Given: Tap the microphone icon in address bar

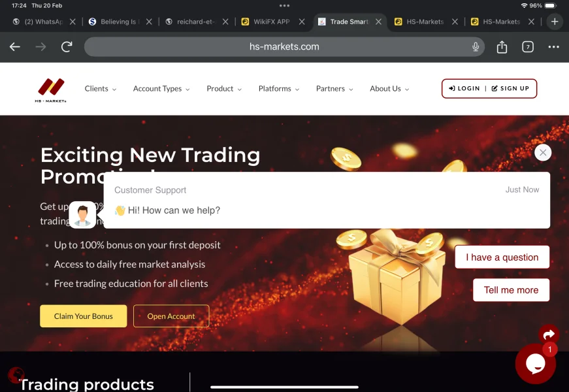Looking at the screenshot, I should pos(476,47).
